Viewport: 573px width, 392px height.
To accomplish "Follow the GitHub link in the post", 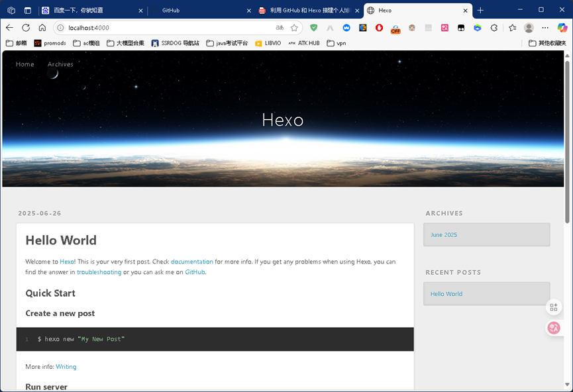I will (195, 272).
